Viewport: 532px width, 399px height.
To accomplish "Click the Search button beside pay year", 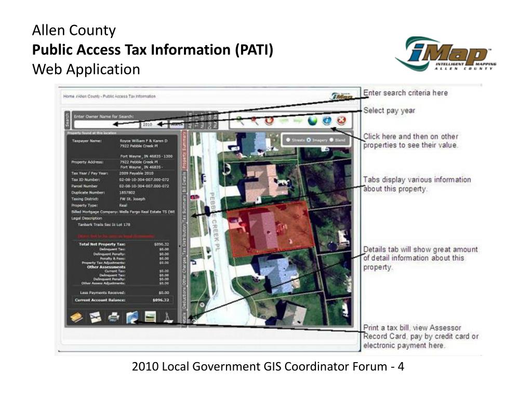I will [177, 125].
